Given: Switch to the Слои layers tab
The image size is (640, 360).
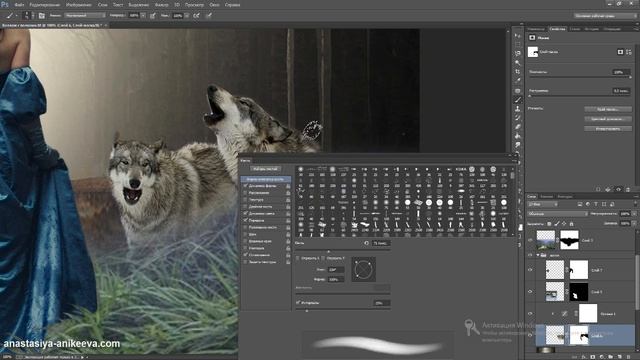Looking at the screenshot, I should pyautogui.click(x=531, y=196).
